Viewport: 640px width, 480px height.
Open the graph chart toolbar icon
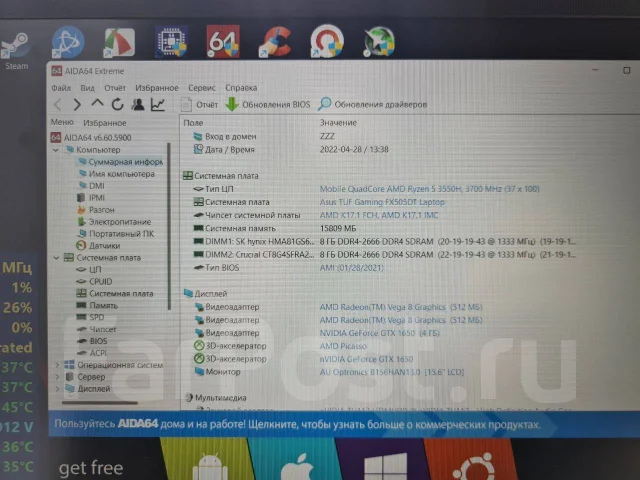158,104
